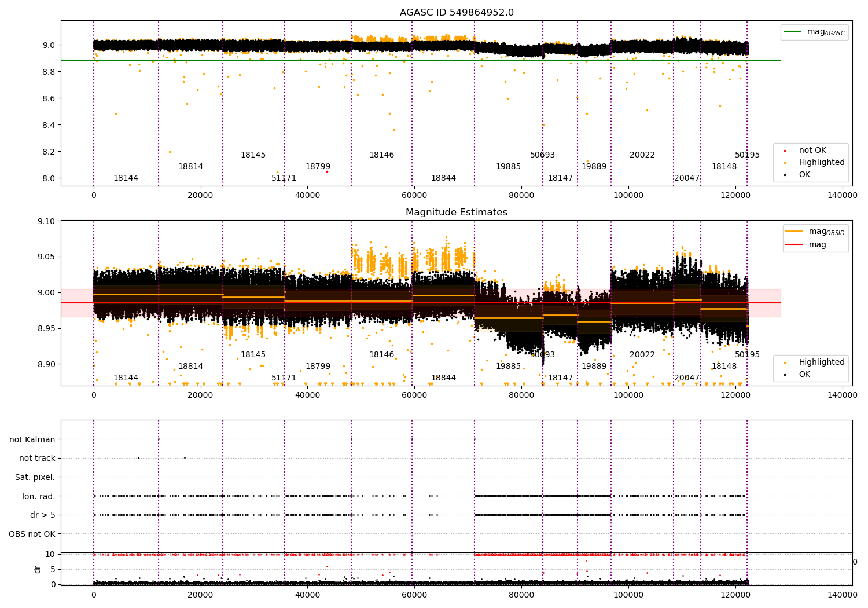Click the 'OBS not OK' axis label
Viewport: 868px width, 608px height.
point(32,534)
